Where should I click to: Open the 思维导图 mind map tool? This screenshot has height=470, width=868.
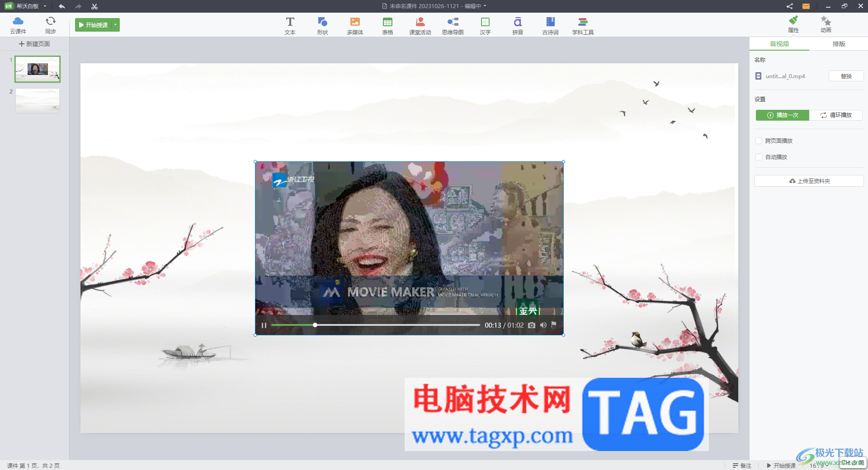(453, 26)
